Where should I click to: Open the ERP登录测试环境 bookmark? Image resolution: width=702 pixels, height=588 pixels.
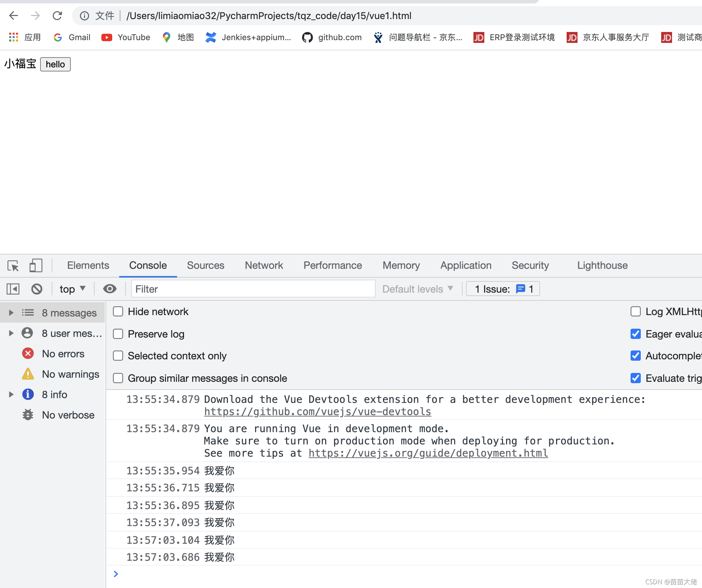pyautogui.click(x=514, y=37)
